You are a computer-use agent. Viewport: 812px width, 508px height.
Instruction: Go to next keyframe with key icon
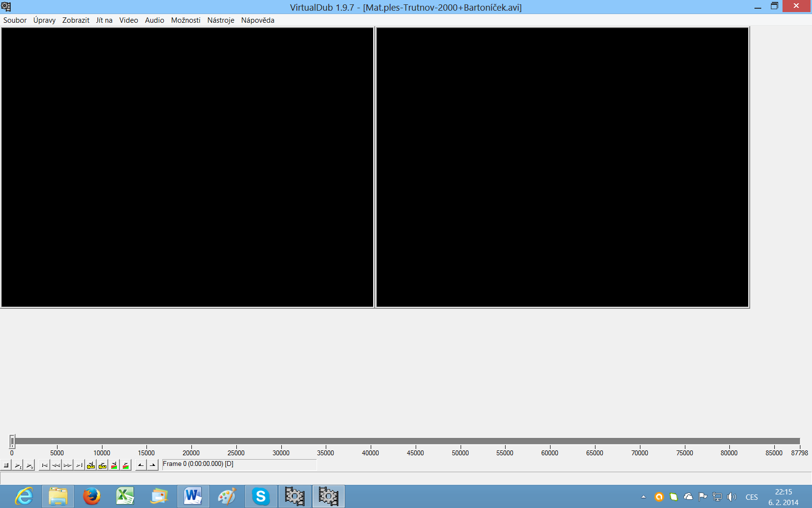click(102, 465)
